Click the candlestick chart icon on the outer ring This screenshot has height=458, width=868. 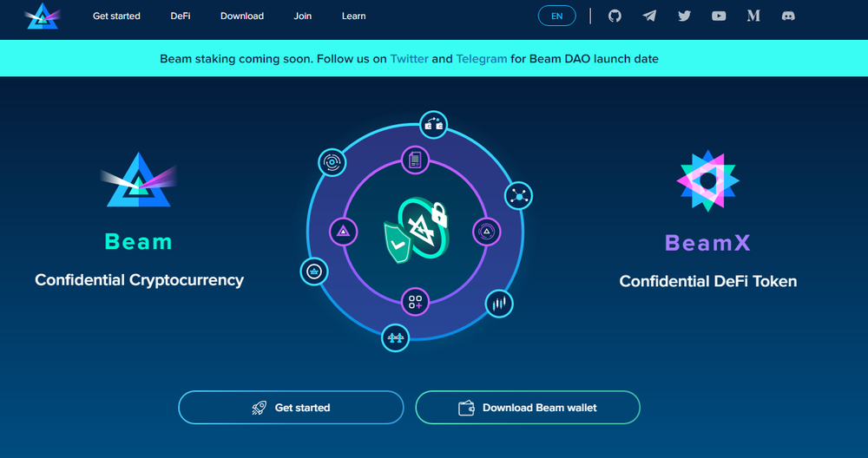pos(499,304)
